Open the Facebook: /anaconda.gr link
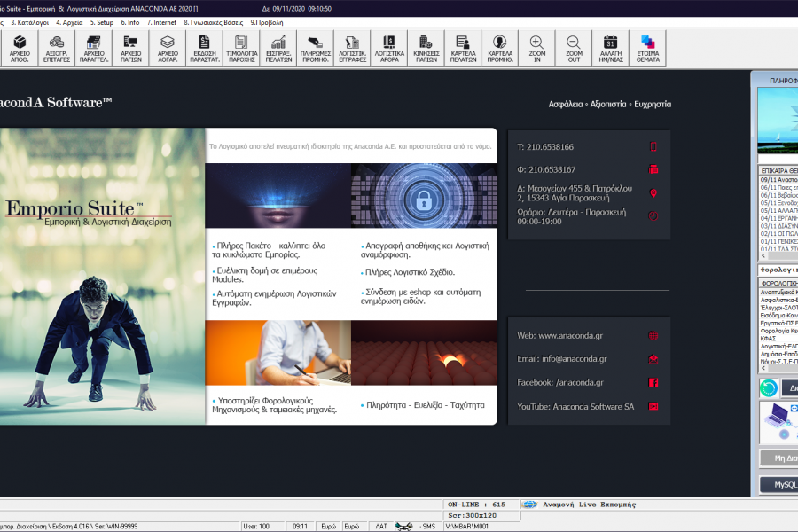798x532 pixels. tap(560, 382)
